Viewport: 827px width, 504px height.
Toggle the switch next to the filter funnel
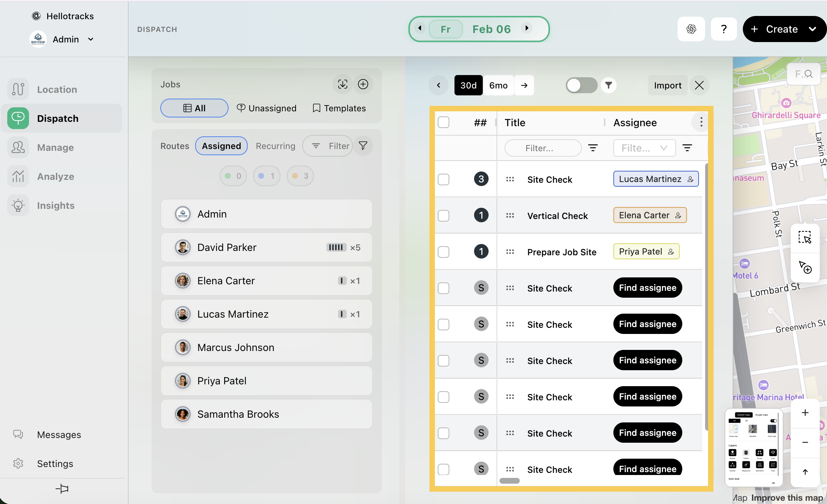point(581,85)
